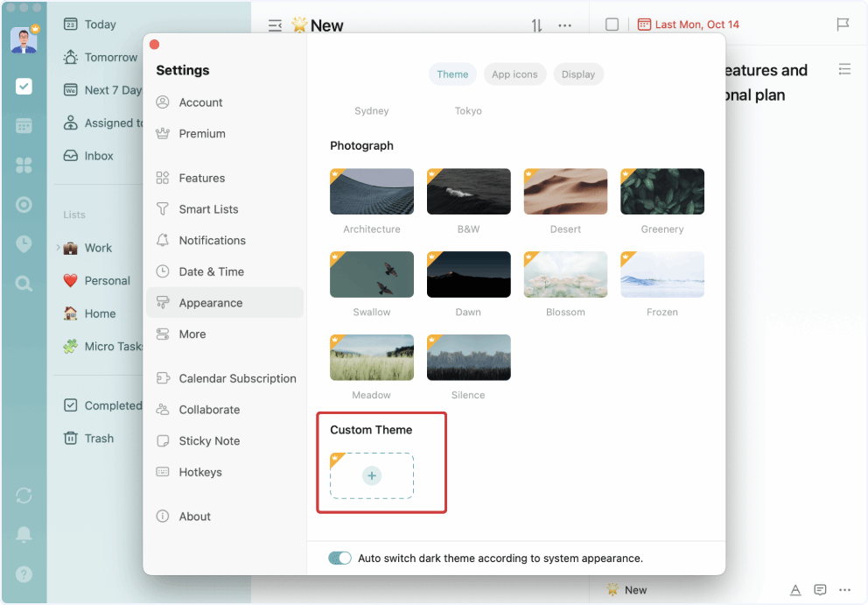Image resolution: width=868 pixels, height=605 pixels.
Task: Switch to the App icons tab
Action: pos(514,74)
